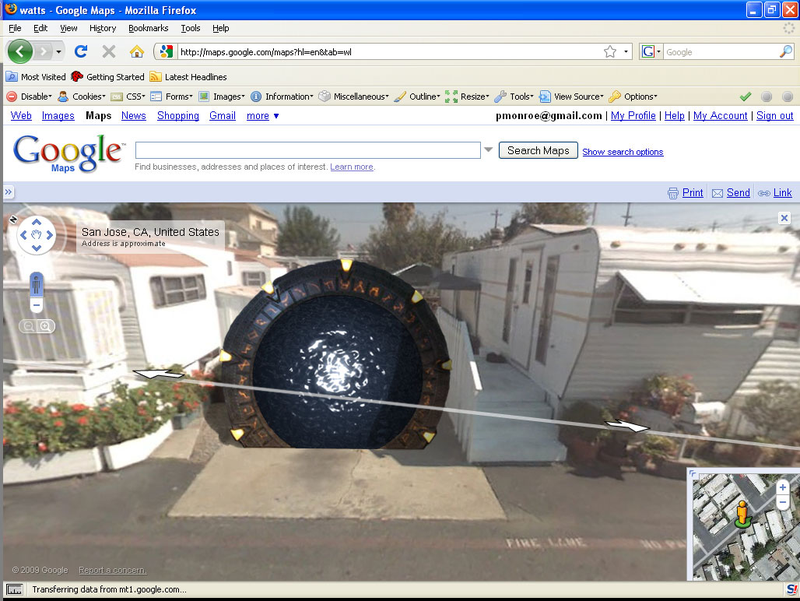
Task: Open the Most Visited bookmarks folder
Action: [x=36, y=77]
